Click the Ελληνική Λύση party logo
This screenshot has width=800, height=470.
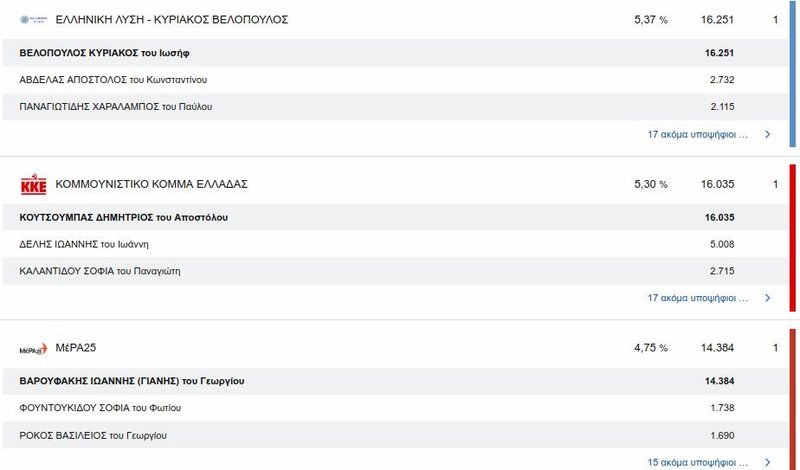(33, 20)
